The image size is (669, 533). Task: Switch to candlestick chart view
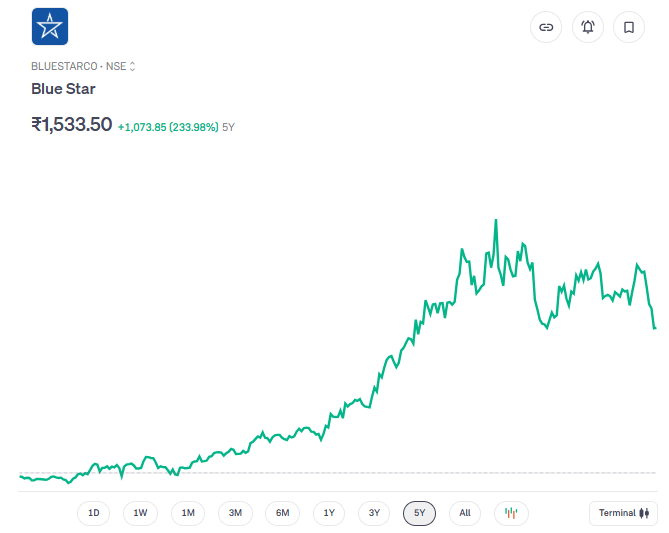point(511,513)
